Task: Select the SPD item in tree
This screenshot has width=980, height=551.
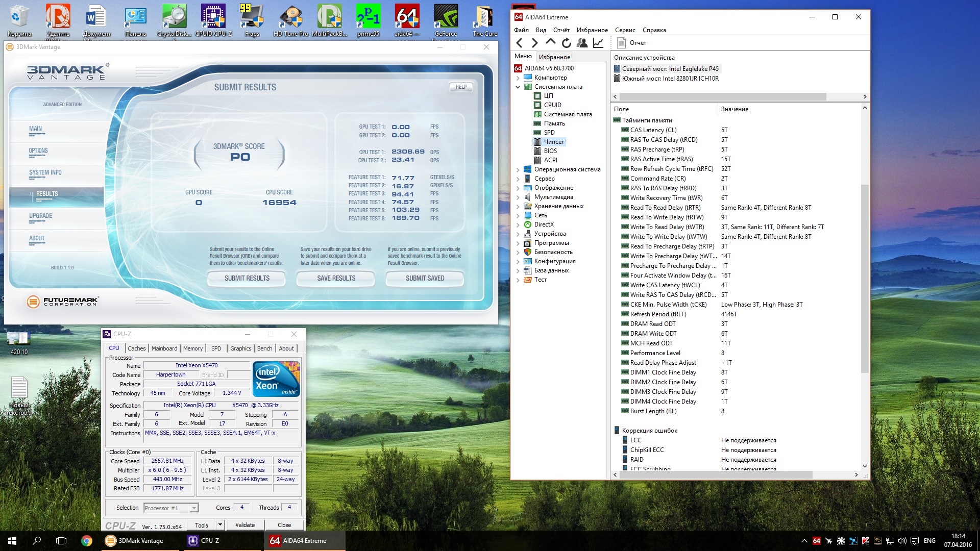Action: click(549, 133)
